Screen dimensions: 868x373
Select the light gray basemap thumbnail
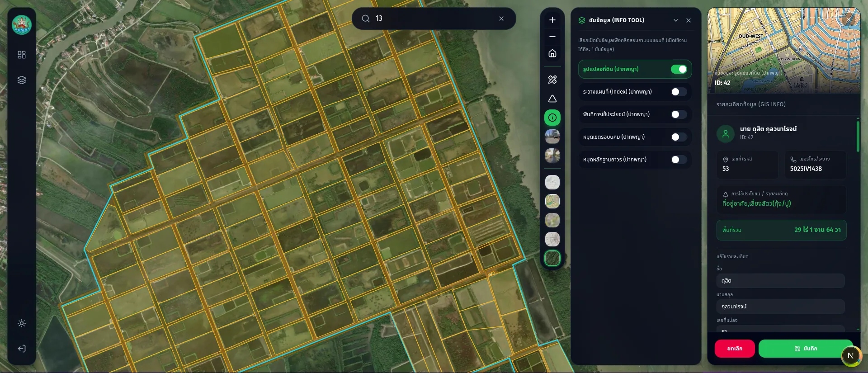tap(552, 182)
